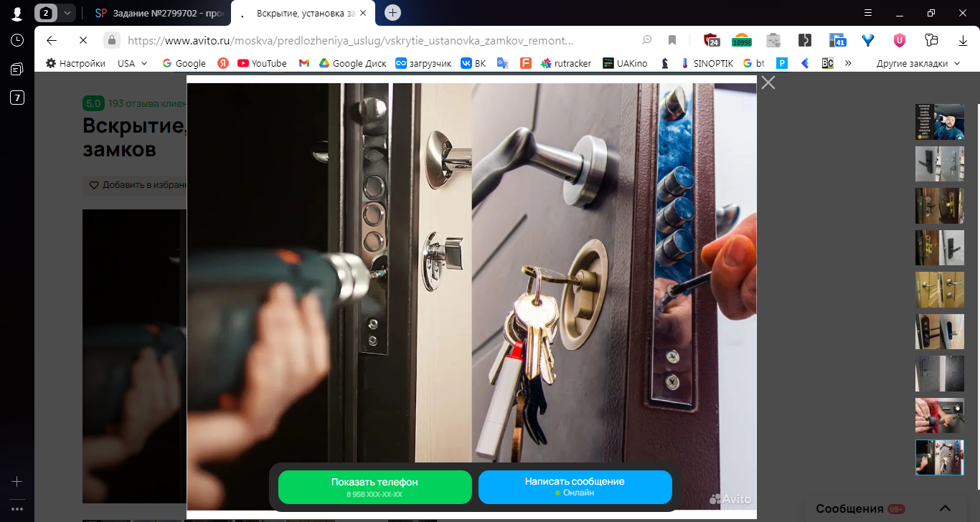
Task: Open the sidebar three-dots menu
Action: pyautogui.click(x=17, y=509)
